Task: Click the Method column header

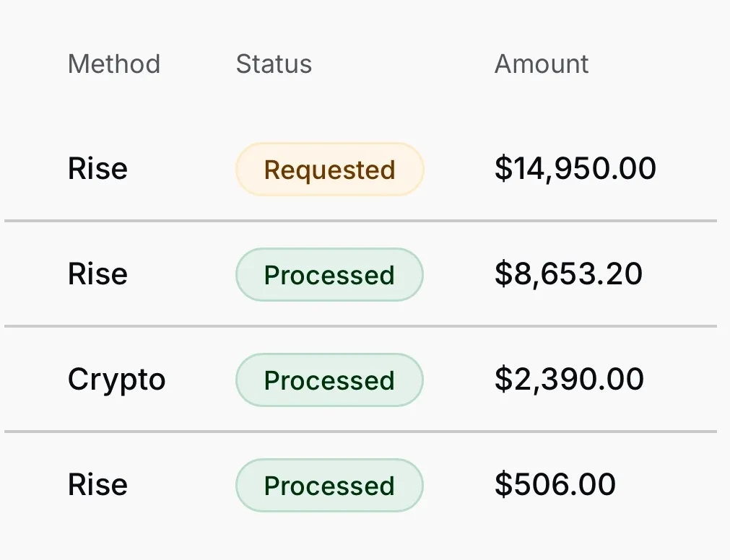Action: 114,64
